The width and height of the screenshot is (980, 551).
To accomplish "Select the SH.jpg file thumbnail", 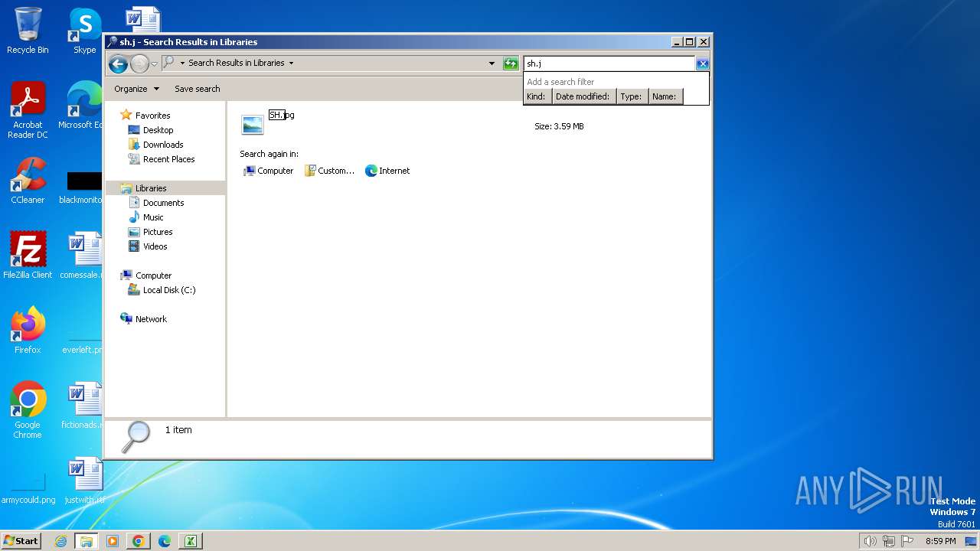I will tap(253, 124).
